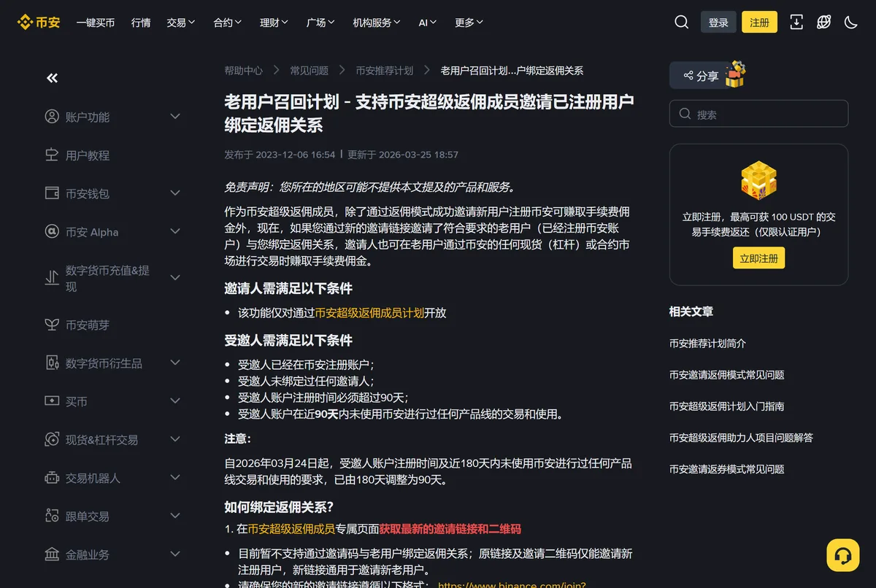The image size is (876, 588).
Task: Expand the 数字货币衍生品 section chevron
Action: point(175,363)
